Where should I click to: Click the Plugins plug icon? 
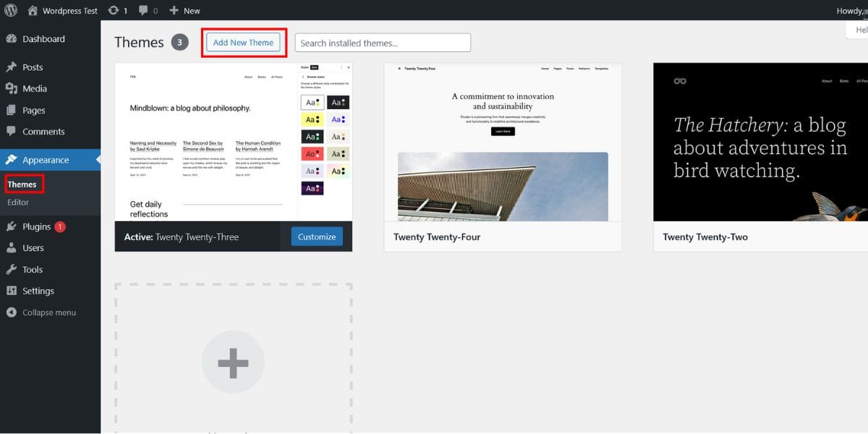coord(11,226)
